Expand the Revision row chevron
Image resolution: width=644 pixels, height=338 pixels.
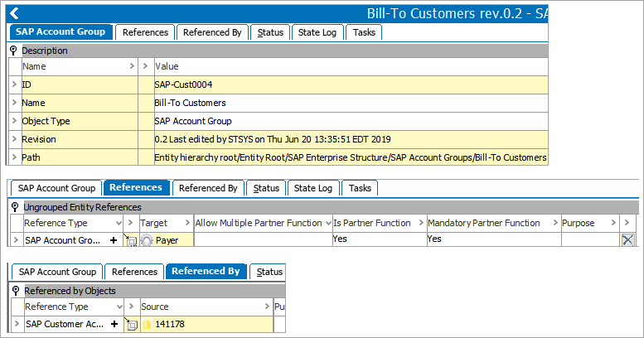[x=14, y=139]
